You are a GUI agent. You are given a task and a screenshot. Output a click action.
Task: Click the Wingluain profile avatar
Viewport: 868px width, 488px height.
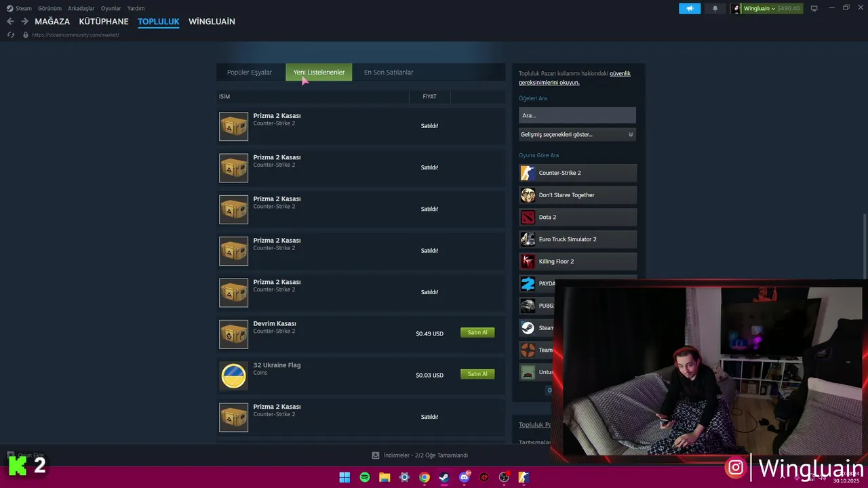736,8
